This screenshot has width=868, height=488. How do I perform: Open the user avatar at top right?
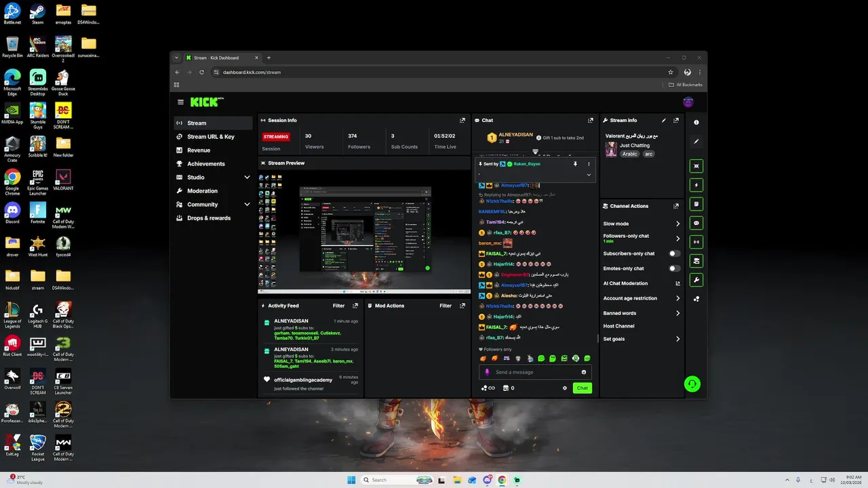[x=688, y=102]
